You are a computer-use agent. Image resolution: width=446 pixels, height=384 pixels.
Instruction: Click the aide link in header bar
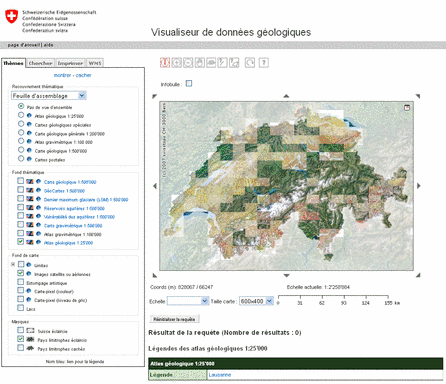pyautogui.click(x=48, y=45)
